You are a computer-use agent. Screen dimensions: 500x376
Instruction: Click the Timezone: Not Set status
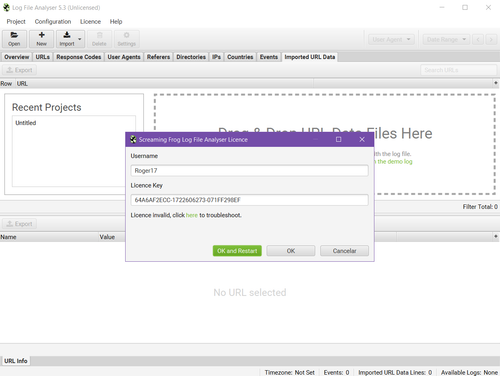(x=289, y=372)
